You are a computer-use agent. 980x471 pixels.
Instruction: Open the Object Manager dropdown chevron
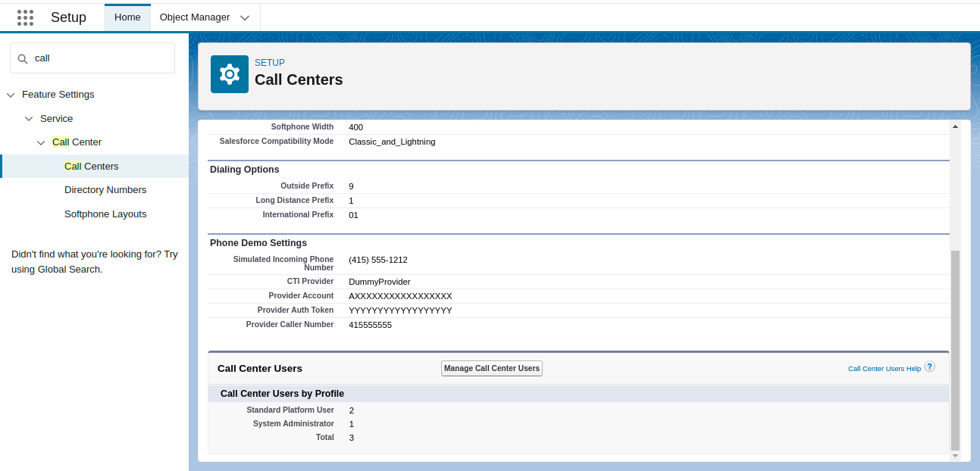[244, 17]
